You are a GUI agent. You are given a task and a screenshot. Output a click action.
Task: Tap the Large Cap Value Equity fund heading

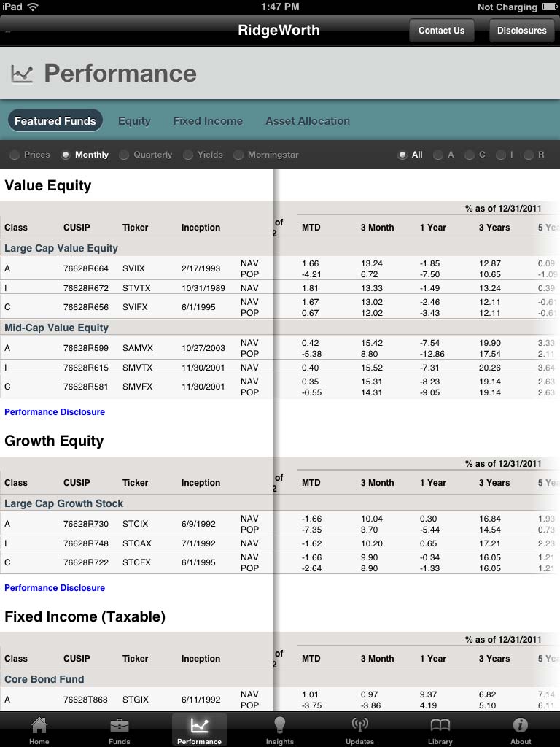click(61, 248)
